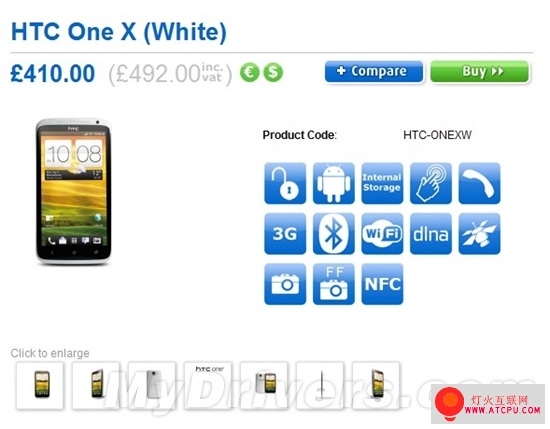The image size is (550, 429).
Task: Open the HTC One X (White) title link
Action: pos(119,32)
